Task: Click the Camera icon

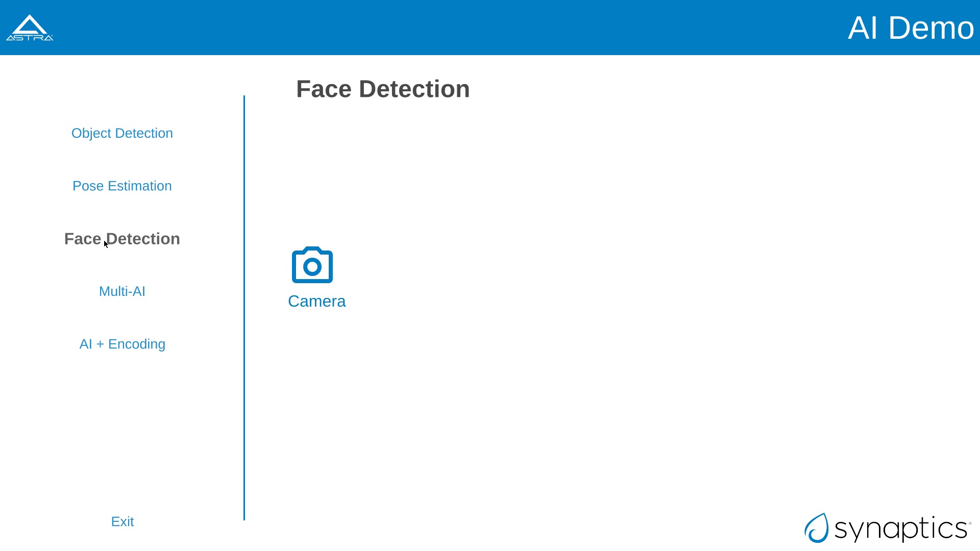Action: tap(312, 265)
